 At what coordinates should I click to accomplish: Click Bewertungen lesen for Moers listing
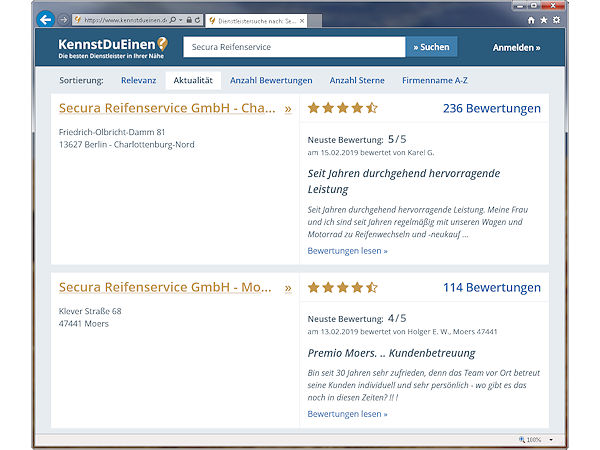[x=347, y=414]
